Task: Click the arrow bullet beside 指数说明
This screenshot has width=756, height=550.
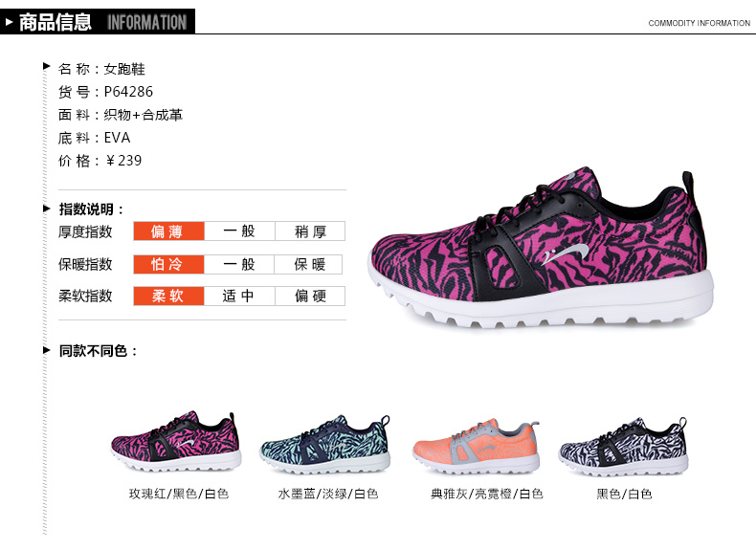Action: [x=47, y=209]
